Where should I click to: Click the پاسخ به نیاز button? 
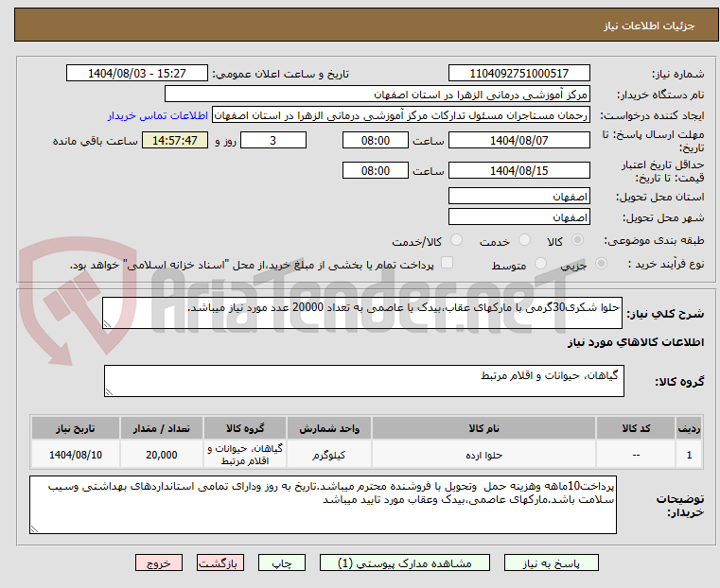tap(551, 562)
